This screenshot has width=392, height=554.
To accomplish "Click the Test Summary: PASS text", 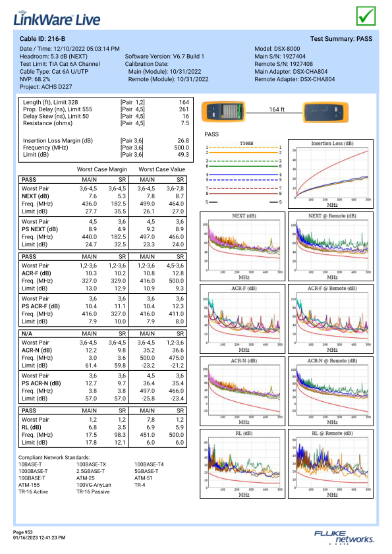I will pyautogui.click(x=341, y=39).
